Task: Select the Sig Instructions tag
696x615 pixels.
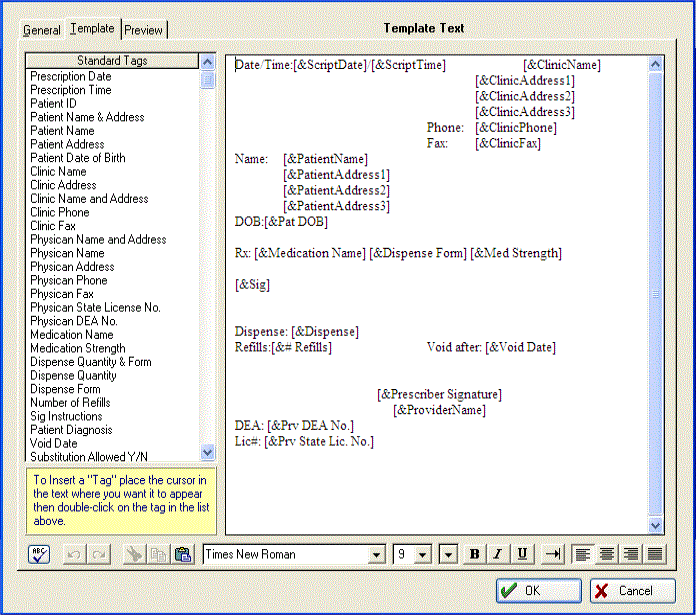Action: click(x=66, y=416)
